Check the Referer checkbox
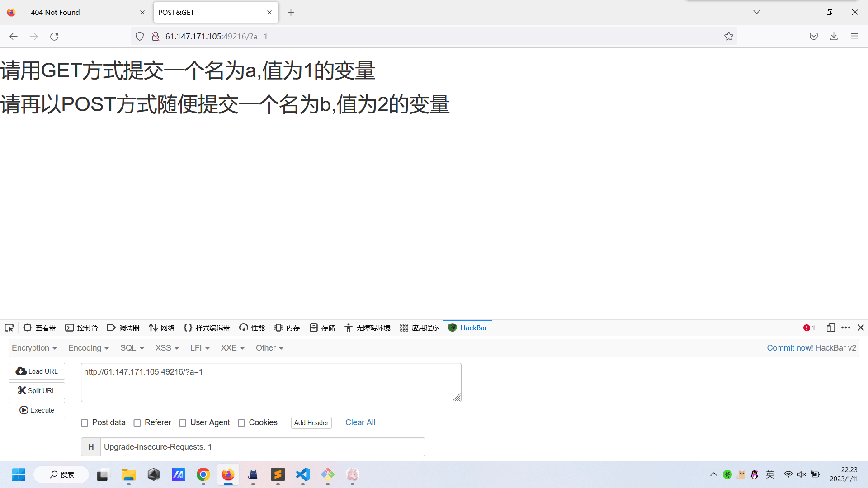Screen dimensions: 868x488 tap(137, 423)
